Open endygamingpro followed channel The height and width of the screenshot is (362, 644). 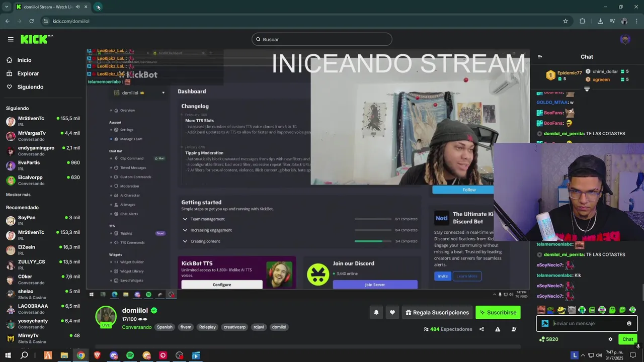point(43,151)
